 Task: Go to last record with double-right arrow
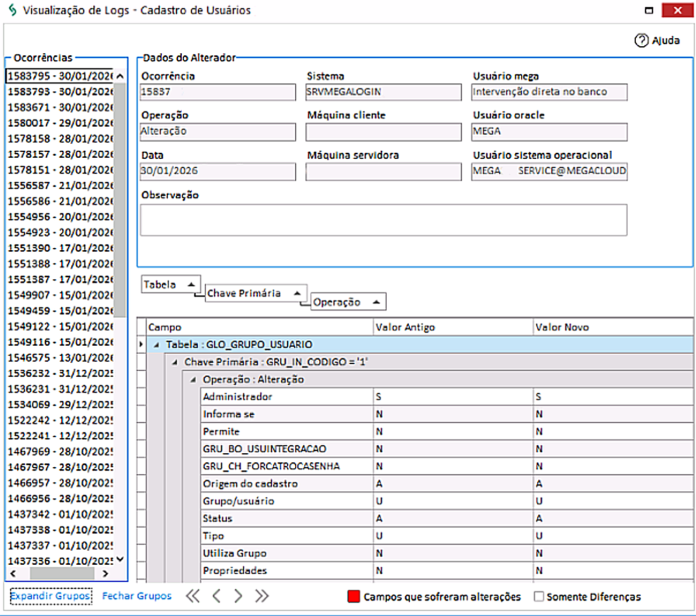[x=262, y=596]
